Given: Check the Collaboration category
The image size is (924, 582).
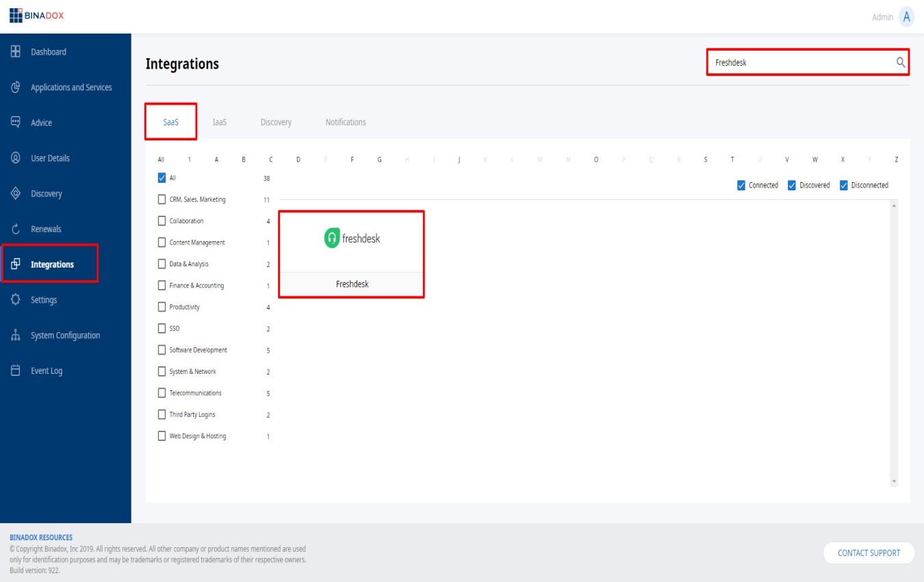Looking at the screenshot, I should coord(162,221).
